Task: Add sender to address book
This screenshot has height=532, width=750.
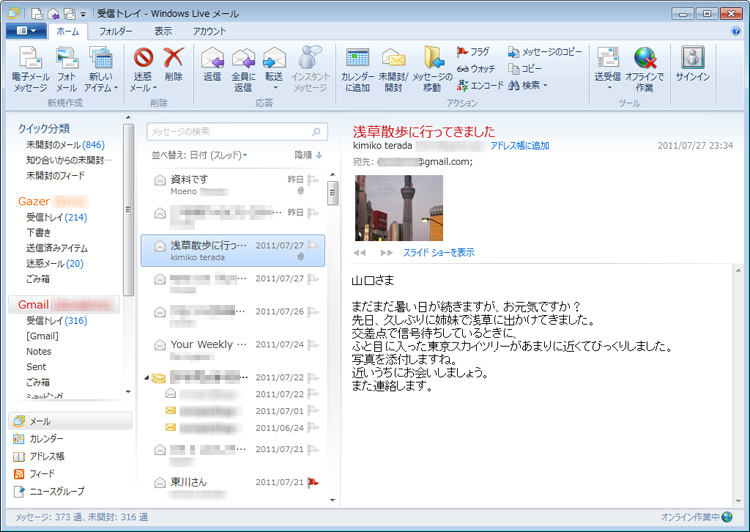Action: point(519,145)
